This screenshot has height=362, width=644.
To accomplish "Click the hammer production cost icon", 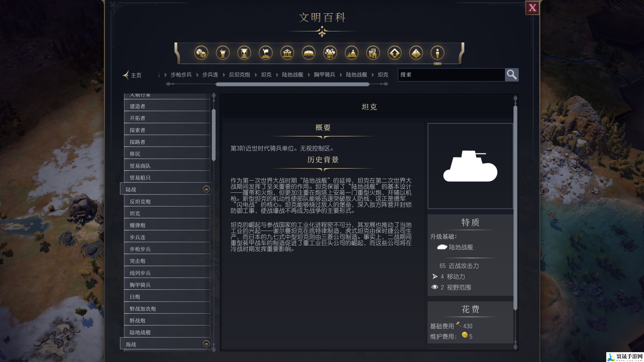I will [x=459, y=325].
